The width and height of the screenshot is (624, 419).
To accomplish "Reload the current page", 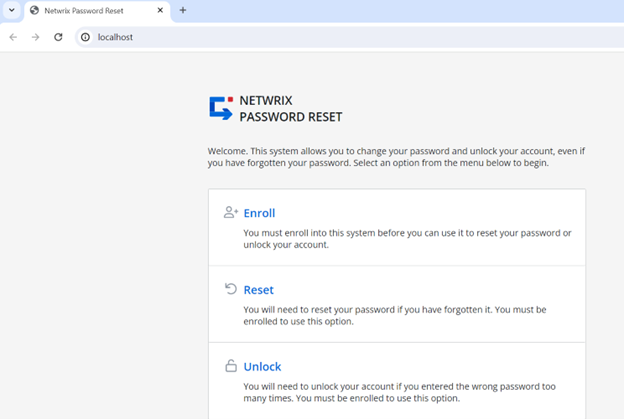I will pos(59,37).
